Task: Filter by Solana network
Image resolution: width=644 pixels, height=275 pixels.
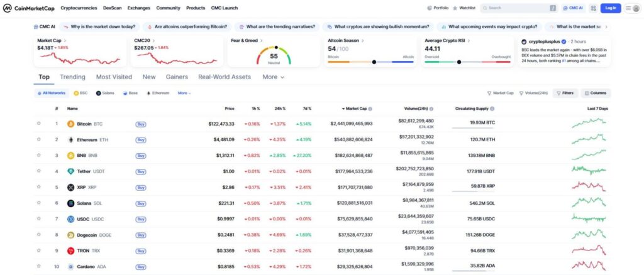Action: [x=105, y=93]
